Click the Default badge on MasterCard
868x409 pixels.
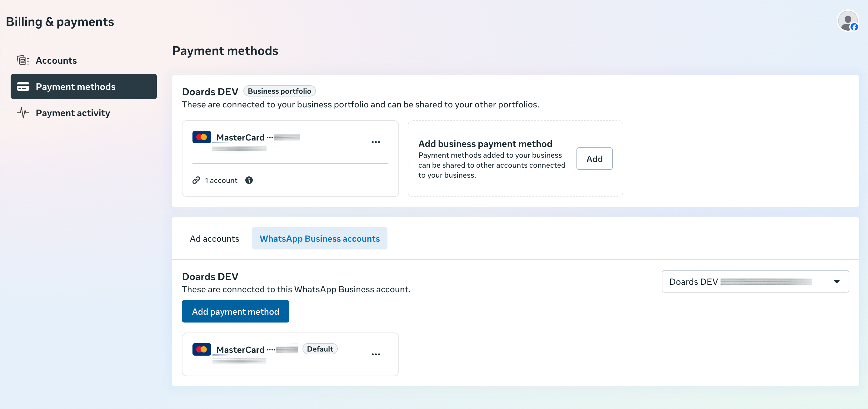(x=320, y=349)
